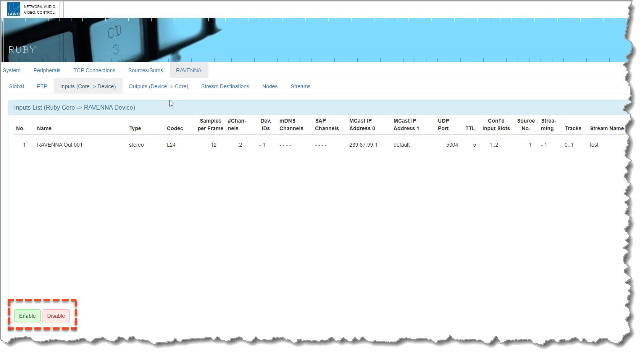Open the TCP Connections tab
This screenshot has height=356, width=644.
94,70
